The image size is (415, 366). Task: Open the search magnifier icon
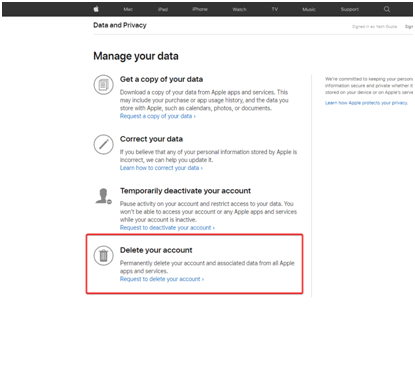387,9
